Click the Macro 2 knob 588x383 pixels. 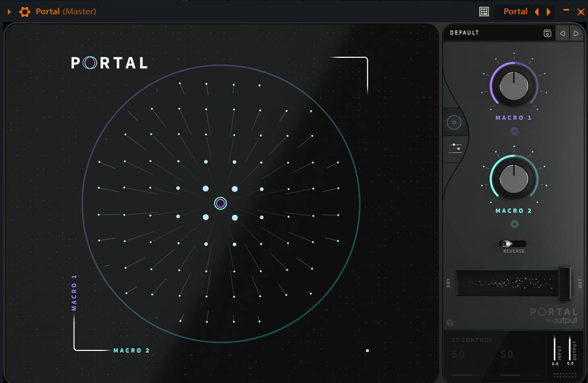514,179
